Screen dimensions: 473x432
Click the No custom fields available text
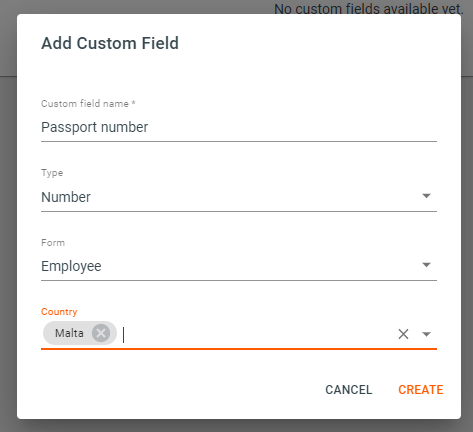(x=369, y=9)
